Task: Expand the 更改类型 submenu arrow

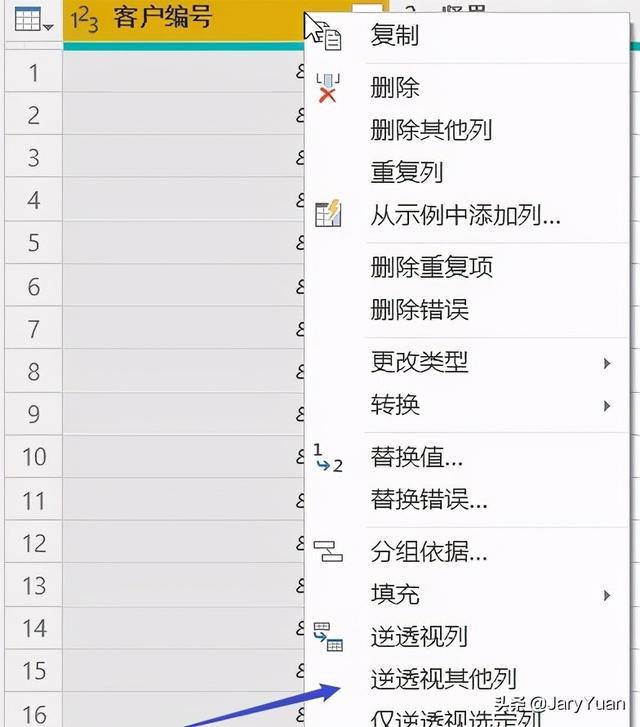Action: pos(607,362)
